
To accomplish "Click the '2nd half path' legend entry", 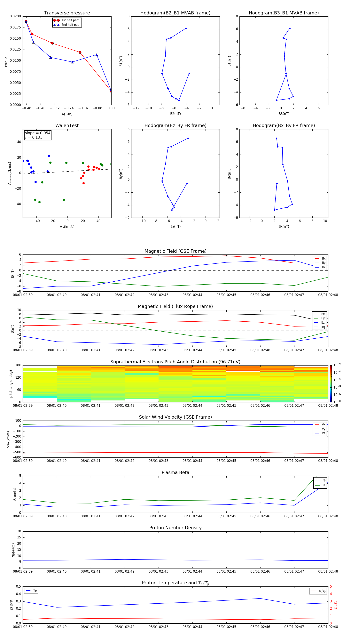I will (67, 25).
